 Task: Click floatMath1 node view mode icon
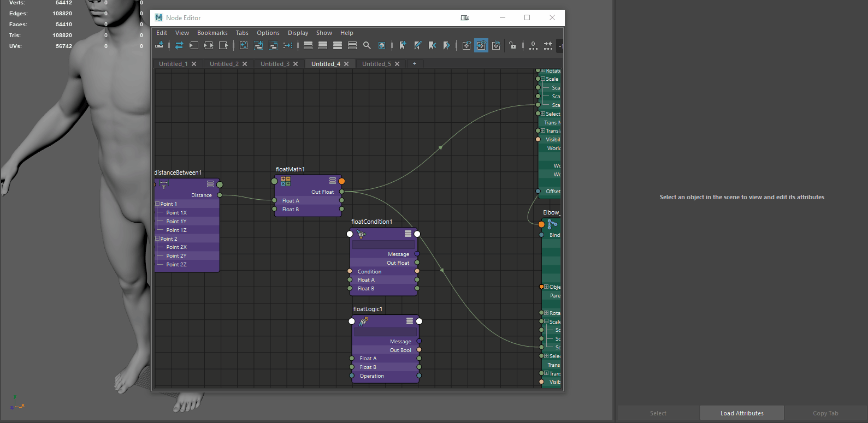click(333, 181)
